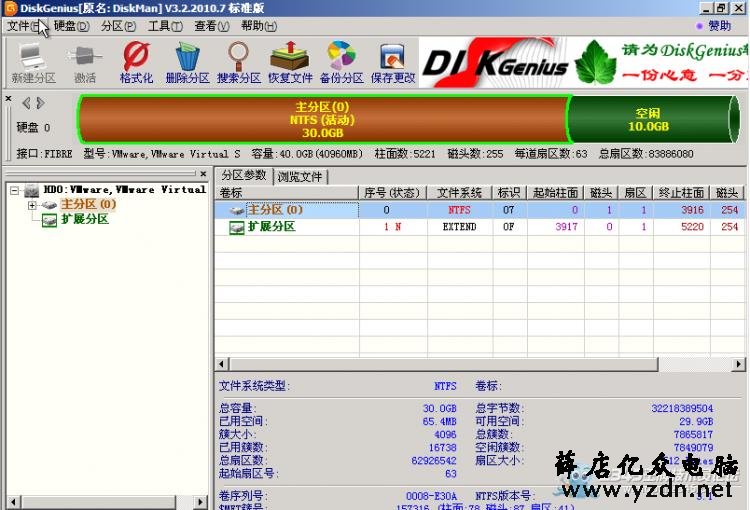Image resolution: width=750 pixels, height=510 pixels.
Task: Click the DiskGenius banner logo
Action: 495,63
